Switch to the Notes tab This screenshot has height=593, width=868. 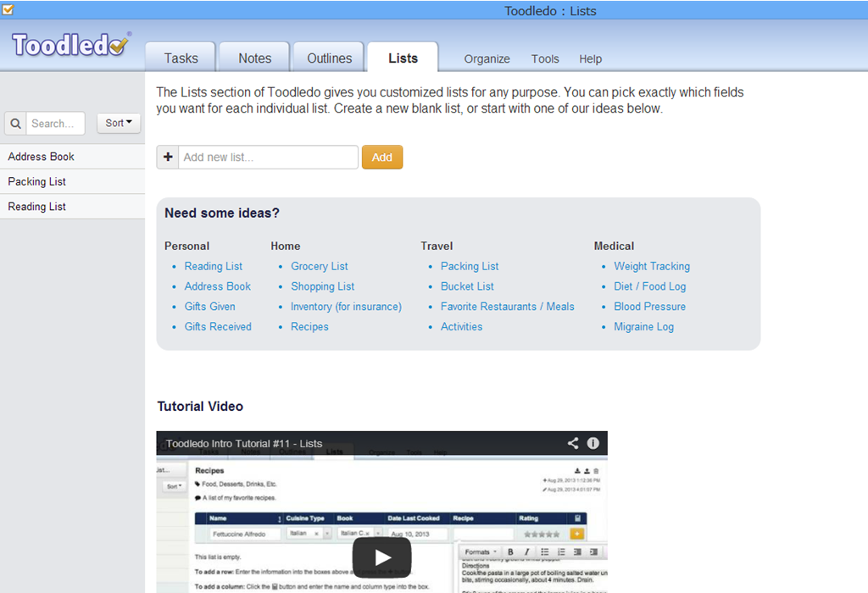point(254,58)
